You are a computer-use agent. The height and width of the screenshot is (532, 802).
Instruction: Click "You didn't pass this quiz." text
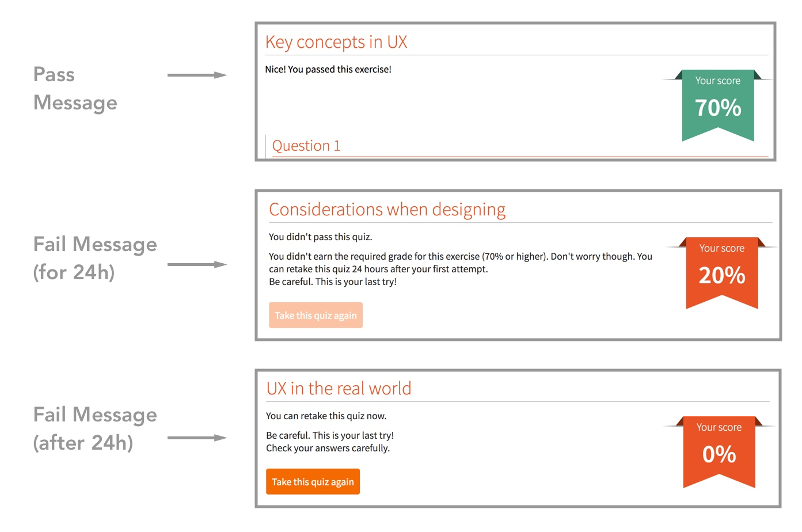321,237
